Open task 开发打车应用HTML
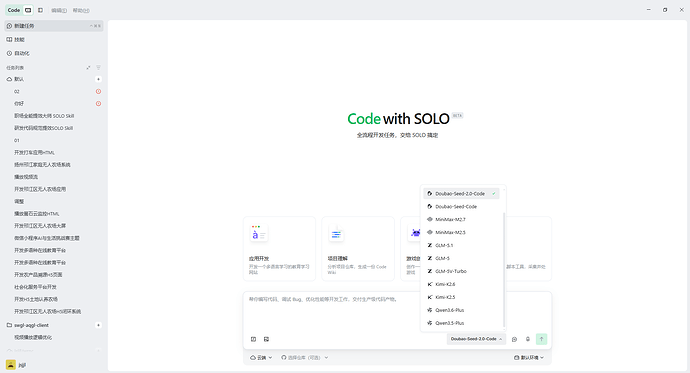Viewport: 690px width, 373px height. click(34, 153)
